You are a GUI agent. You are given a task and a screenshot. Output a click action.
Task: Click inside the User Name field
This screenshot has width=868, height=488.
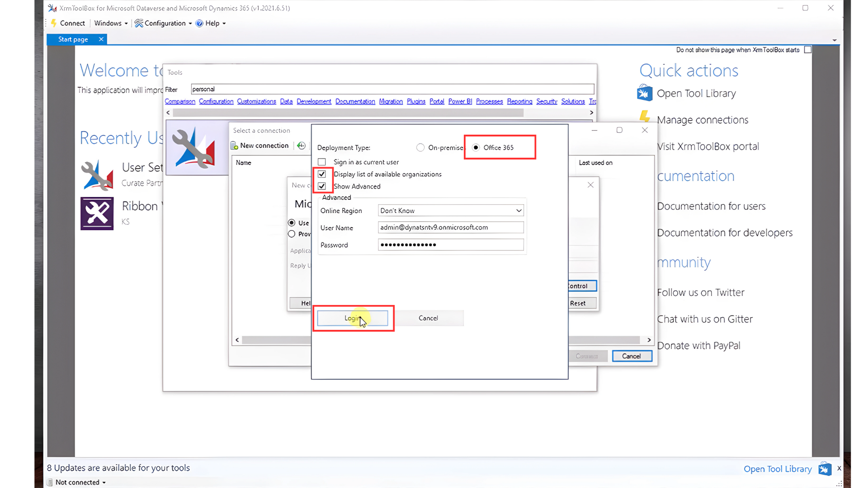click(451, 227)
